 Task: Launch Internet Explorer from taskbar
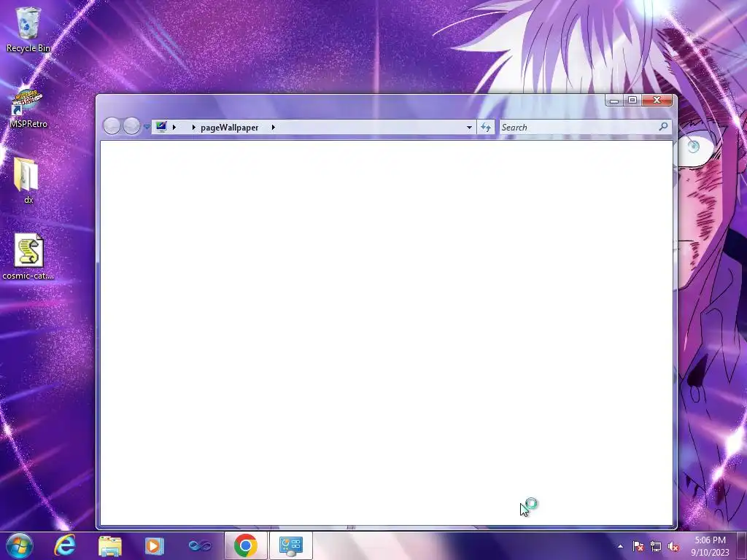[x=65, y=545]
